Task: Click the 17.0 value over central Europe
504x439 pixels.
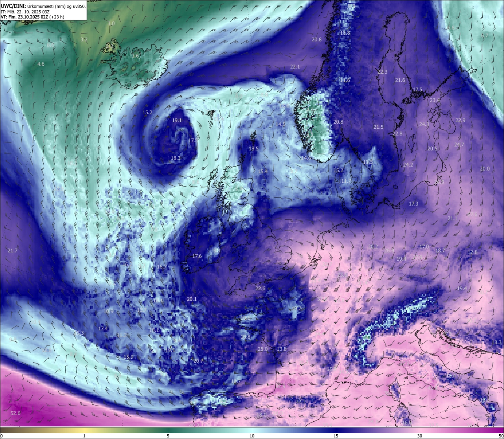Action: pos(424,247)
